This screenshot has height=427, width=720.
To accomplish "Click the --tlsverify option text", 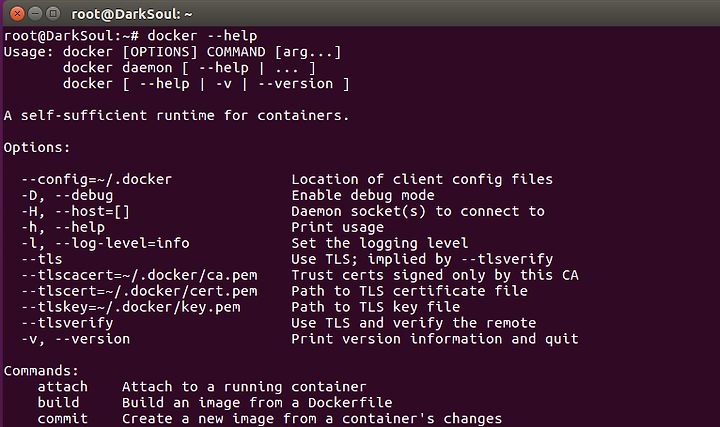I will pos(67,323).
